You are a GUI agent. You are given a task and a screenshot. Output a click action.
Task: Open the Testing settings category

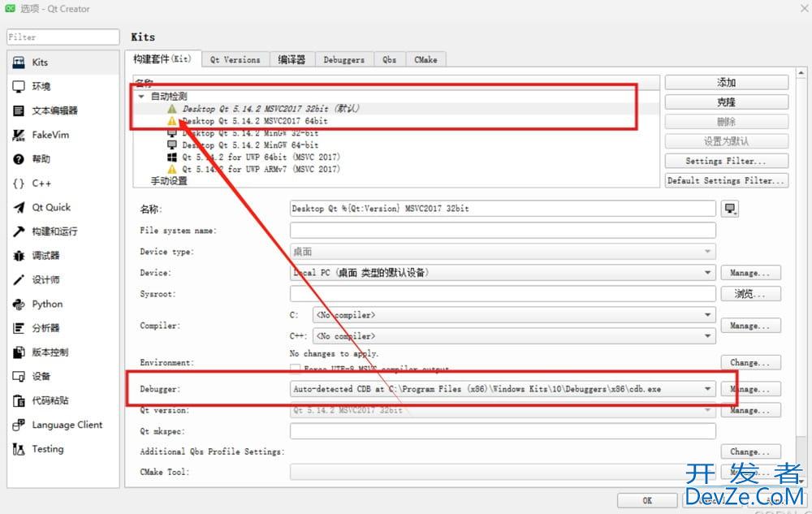pos(63,449)
